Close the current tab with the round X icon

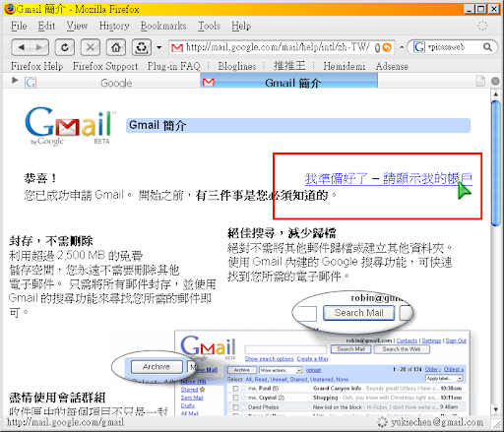click(x=495, y=81)
